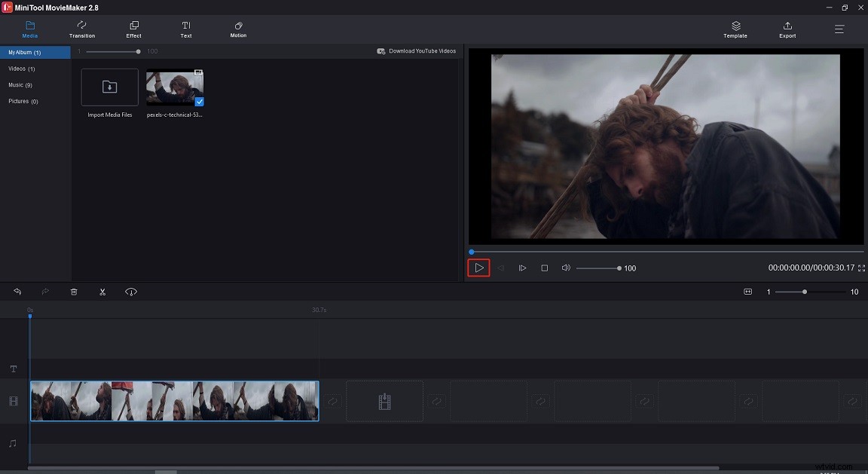868x474 pixels.
Task: Mute the preview volume speaker icon
Action: click(566, 268)
